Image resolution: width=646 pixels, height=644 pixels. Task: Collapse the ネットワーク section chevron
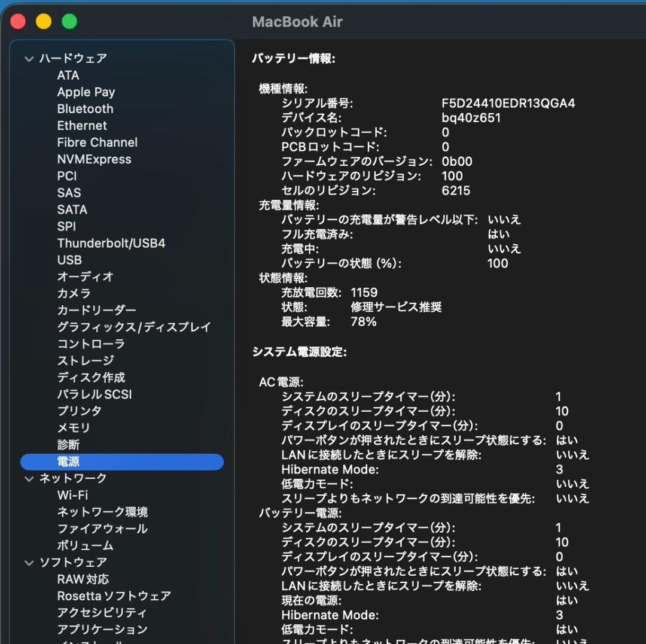point(29,479)
